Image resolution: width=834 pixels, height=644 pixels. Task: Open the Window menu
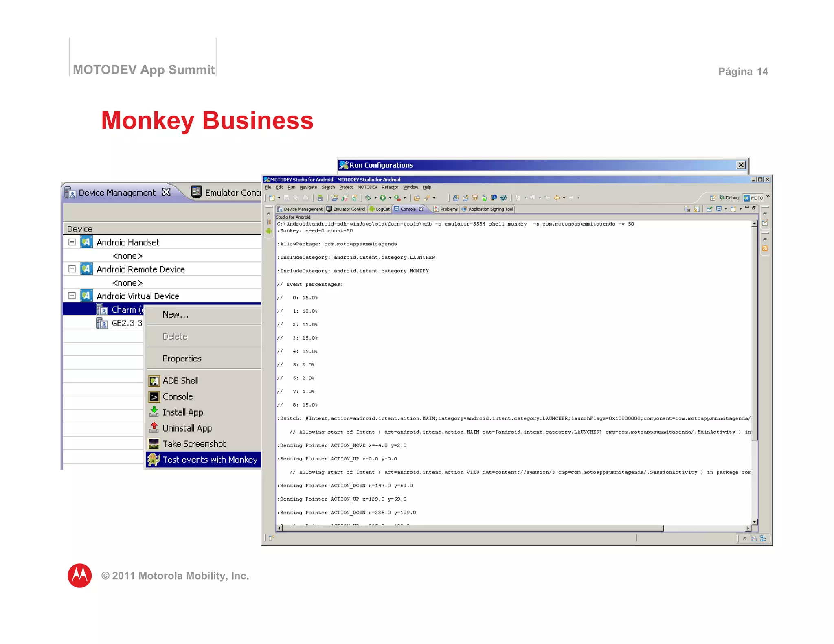point(410,187)
